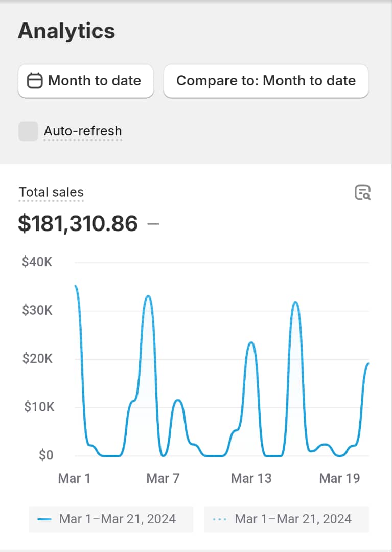Screen dimensions: 392x552
Task: Click the Mar 1 axis label
Action: [74, 478]
